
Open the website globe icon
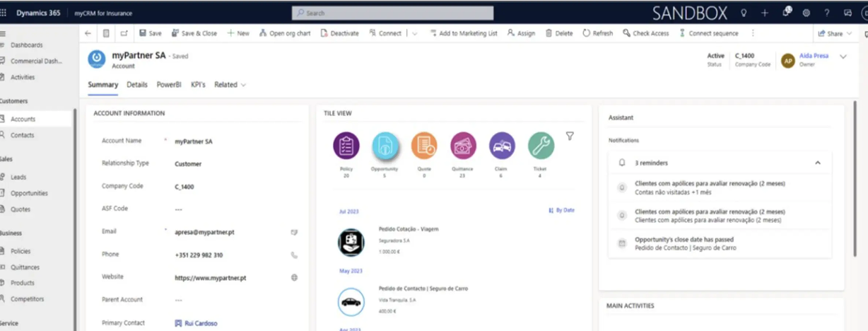294,277
